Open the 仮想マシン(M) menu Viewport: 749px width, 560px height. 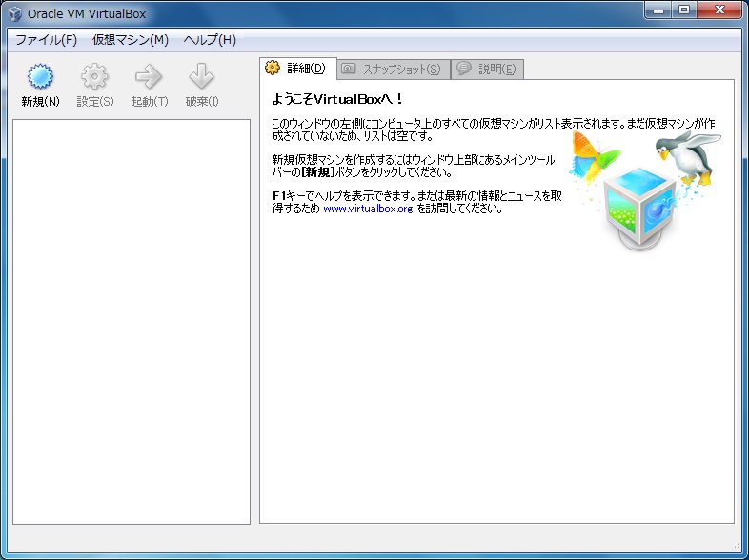130,40
